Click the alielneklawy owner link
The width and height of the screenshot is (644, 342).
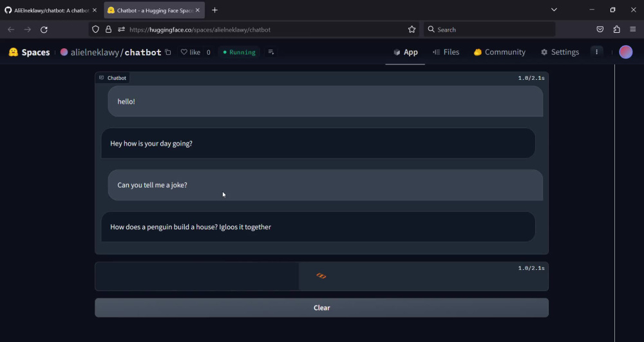(x=95, y=52)
